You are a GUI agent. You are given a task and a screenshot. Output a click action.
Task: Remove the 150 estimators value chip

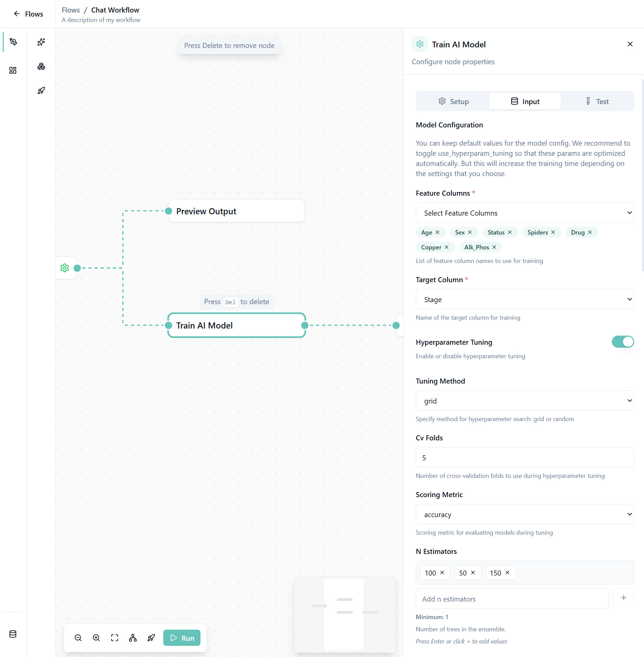(507, 573)
